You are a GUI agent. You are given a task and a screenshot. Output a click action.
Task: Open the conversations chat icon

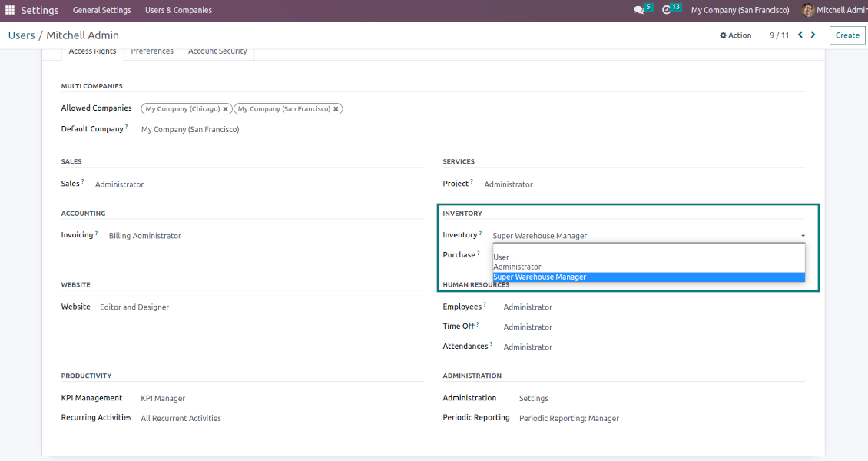(x=638, y=11)
